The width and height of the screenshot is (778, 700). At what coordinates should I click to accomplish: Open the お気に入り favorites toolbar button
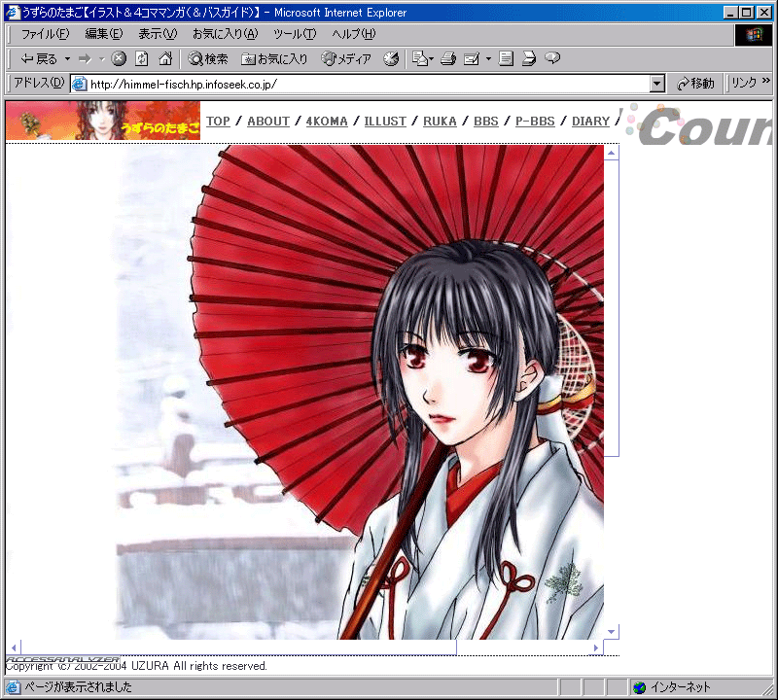pos(274,59)
